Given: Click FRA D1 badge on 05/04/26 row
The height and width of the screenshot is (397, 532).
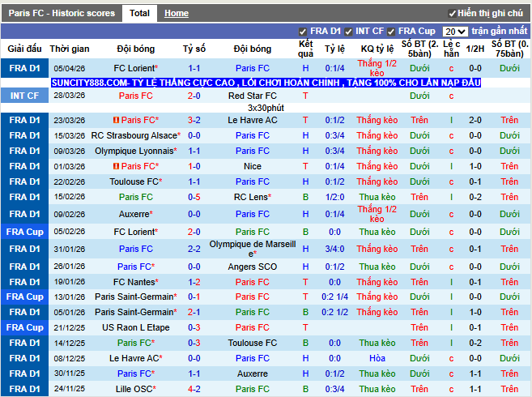Looking at the screenshot, I should coord(24,68).
